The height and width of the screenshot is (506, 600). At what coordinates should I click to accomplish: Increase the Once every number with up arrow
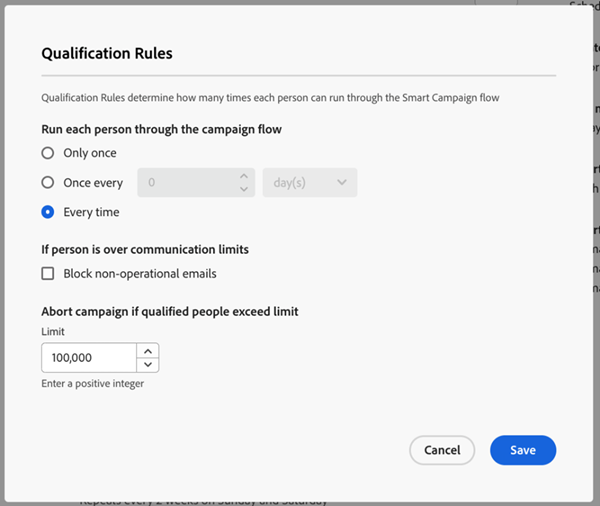(x=244, y=176)
